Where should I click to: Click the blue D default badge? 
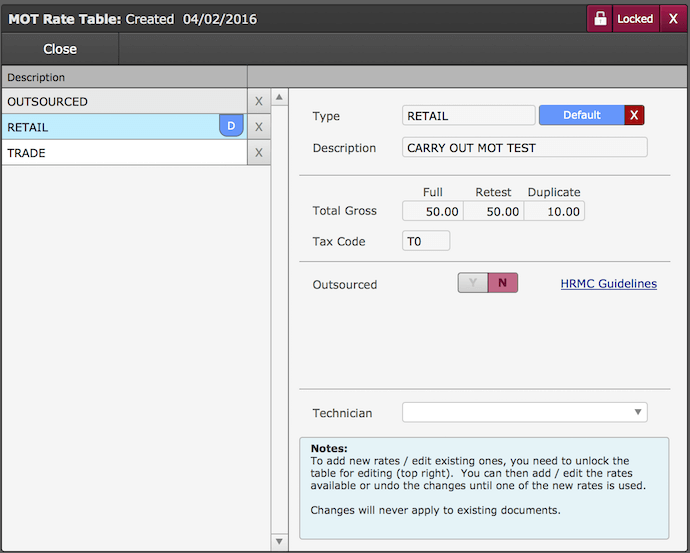click(x=231, y=126)
